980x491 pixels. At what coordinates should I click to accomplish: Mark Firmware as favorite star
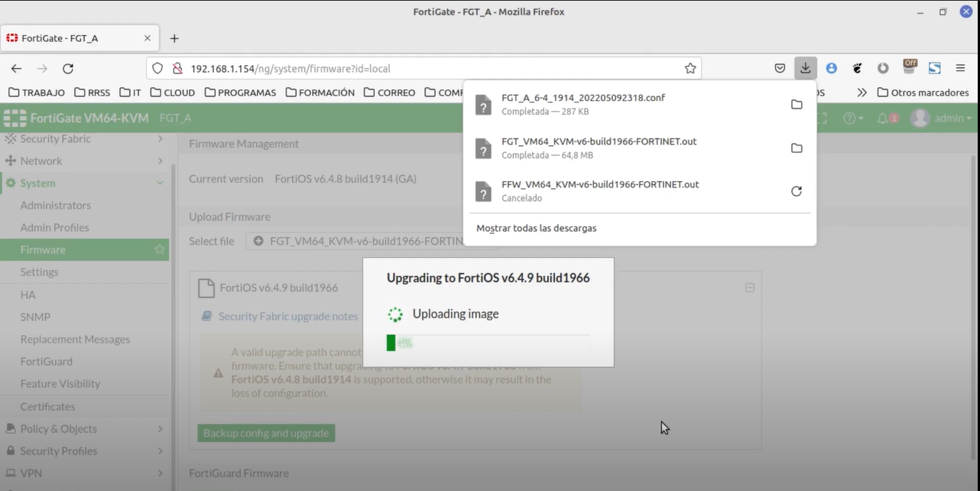click(159, 249)
